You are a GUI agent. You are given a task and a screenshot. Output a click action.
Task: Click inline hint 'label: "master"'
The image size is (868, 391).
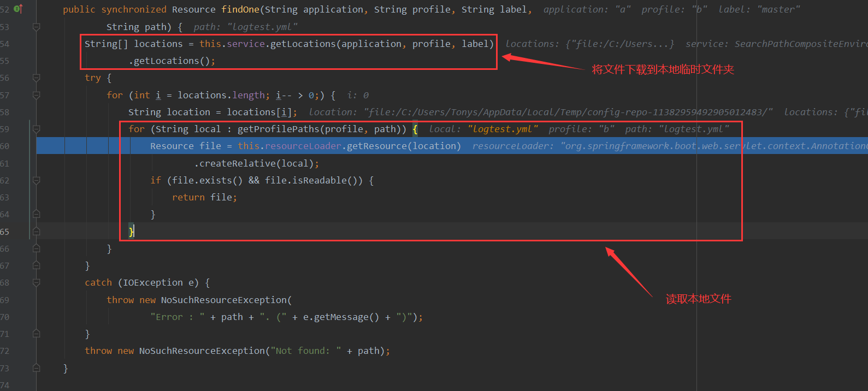(x=759, y=9)
